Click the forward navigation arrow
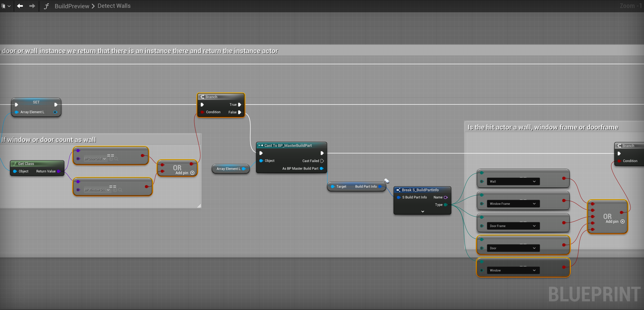Viewport: 644px width, 310px height. pyautogui.click(x=32, y=6)
